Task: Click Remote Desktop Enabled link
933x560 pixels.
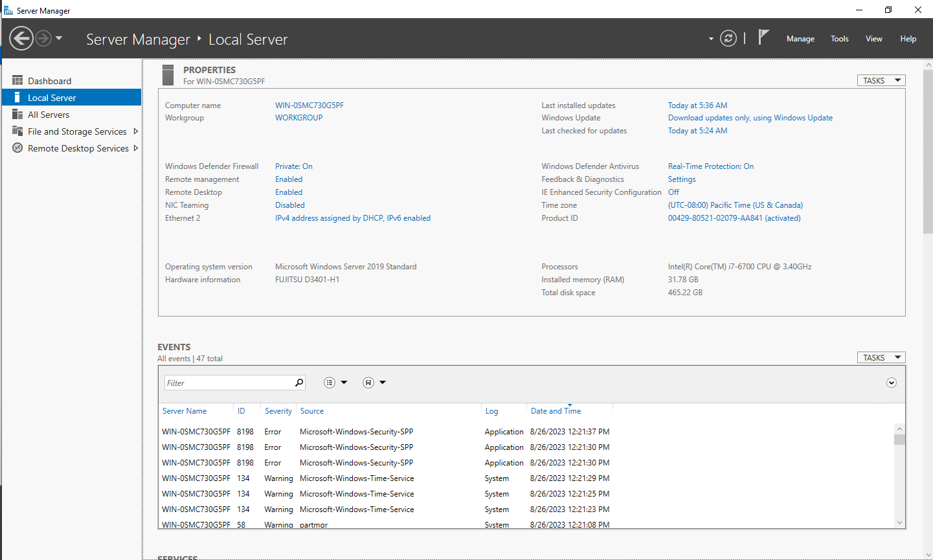Action: [x=289, y=192]
